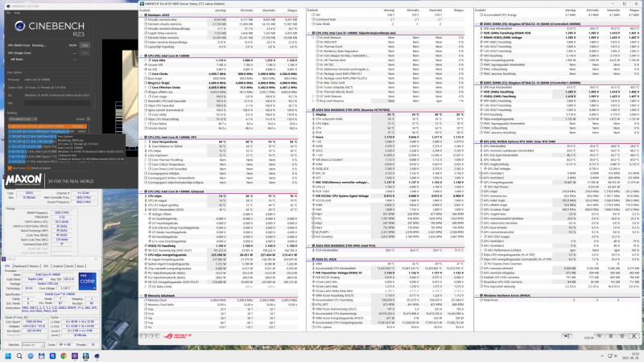This screenshot has width=644, height=362.
Task: Collapse the Voltage Offsets subtree
Action: point(146,214)
